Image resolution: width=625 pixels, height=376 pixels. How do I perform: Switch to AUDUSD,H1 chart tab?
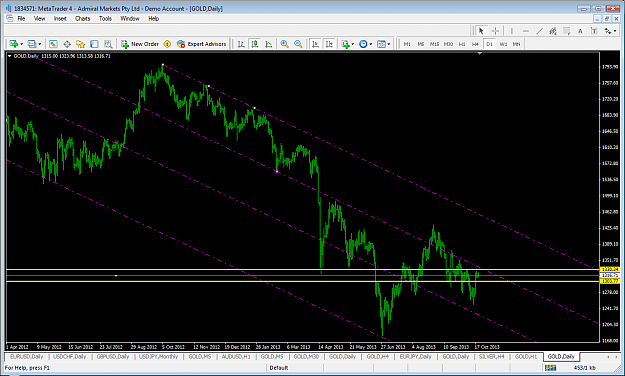pyautogui.click(x=236, y=356)
